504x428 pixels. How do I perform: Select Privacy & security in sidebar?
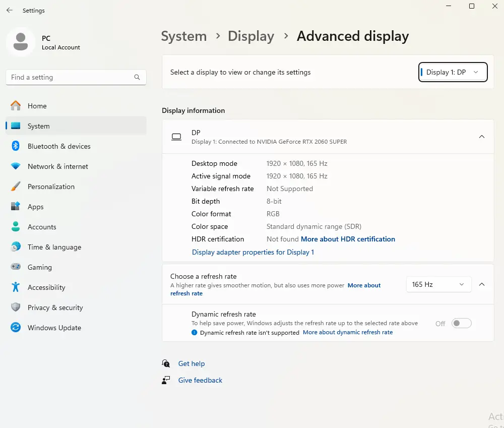click(x=76, y=308)
